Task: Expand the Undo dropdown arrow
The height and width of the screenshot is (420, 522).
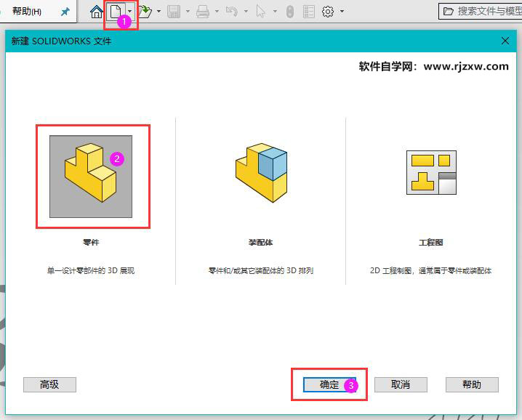Action: click(x=246, y=12)
